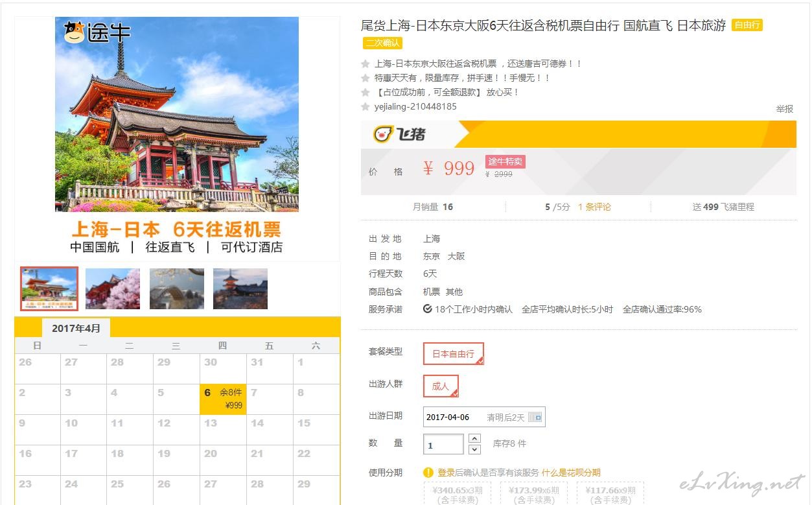Image resolution: width=812 pixels, height=505 pixels.
Task: Select the 2017年4月 calendar tab
Action: pyautogui.click(x=76, y=328)
